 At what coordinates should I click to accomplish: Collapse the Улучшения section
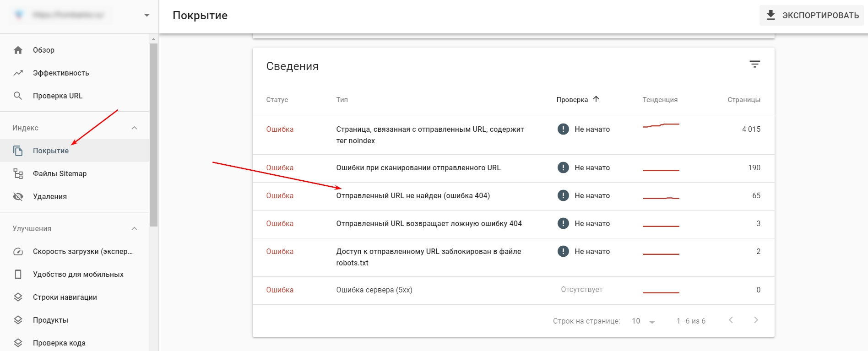134,228
